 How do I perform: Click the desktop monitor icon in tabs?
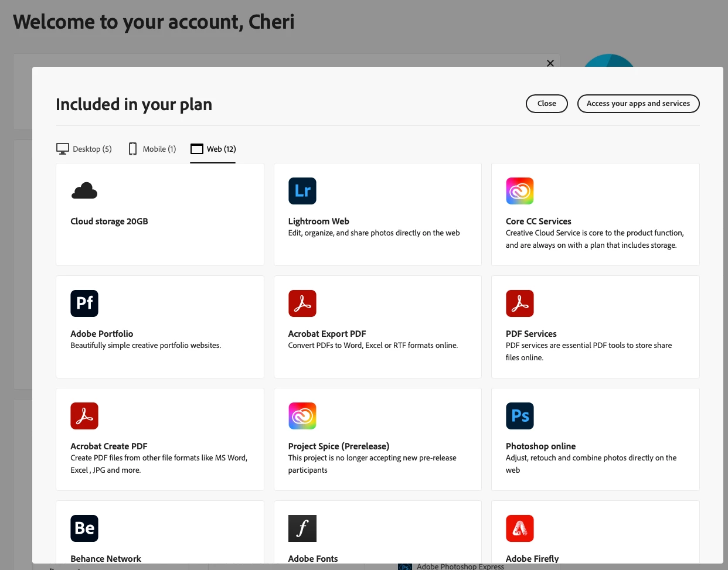pyautogui.click(x=63, y=149)
